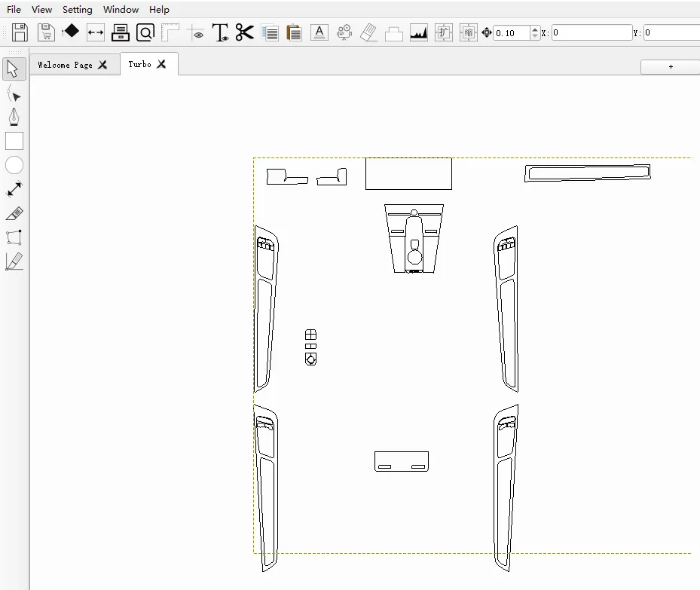Select the text tool with eye
This screenshot has width=700, height=590.
pos(220,32)
